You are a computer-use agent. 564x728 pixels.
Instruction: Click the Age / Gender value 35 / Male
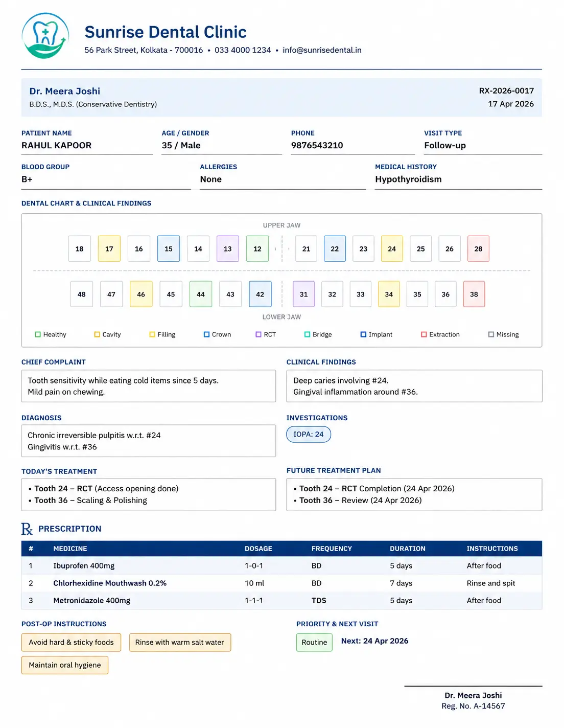181,145
